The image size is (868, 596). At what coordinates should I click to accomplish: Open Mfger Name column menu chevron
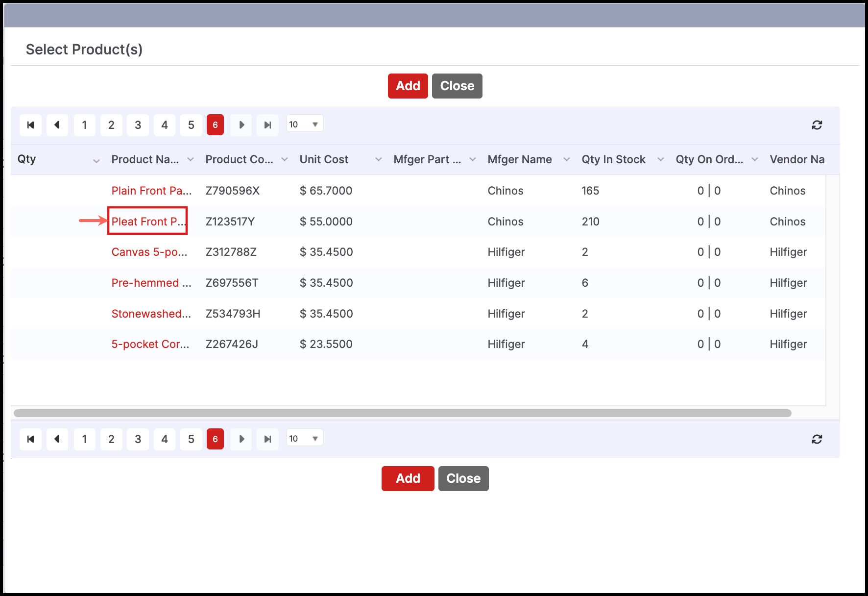click(x=567, y=159)
